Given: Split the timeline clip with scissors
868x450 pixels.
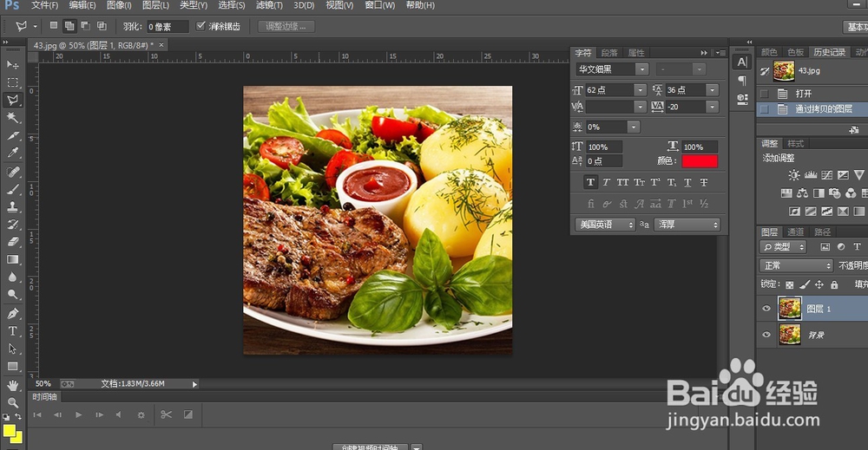Looking at the screenshot, I should [x=166, y=414].
